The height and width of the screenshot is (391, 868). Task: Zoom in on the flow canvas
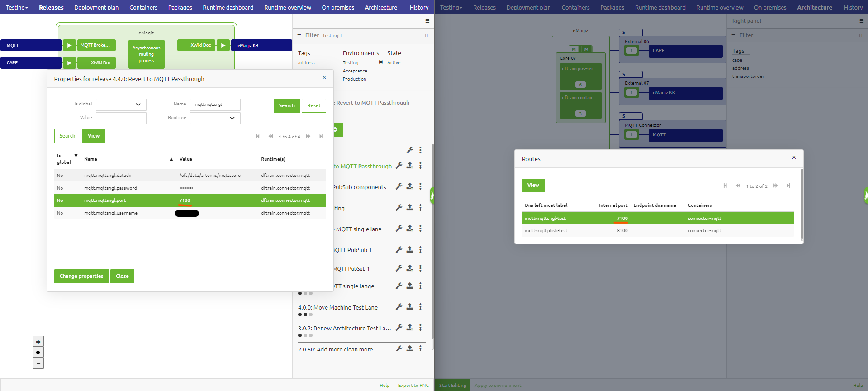point(38,342)
